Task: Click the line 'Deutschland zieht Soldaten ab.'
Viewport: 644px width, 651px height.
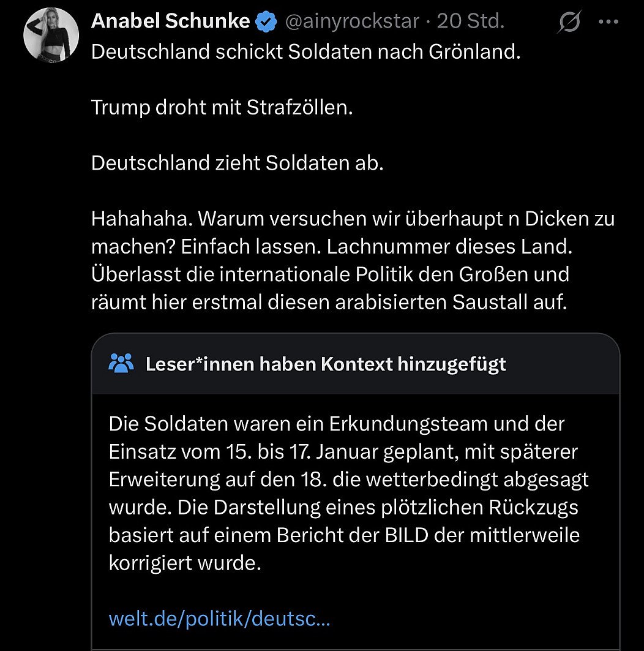Action: (x=237, y=164)
